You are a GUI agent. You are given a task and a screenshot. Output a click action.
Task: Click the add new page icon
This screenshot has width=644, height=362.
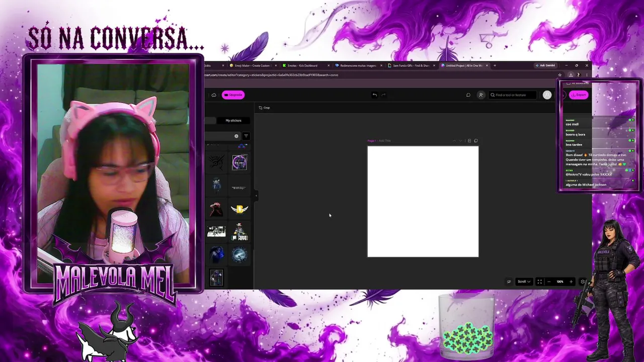[x=469, y=141]
